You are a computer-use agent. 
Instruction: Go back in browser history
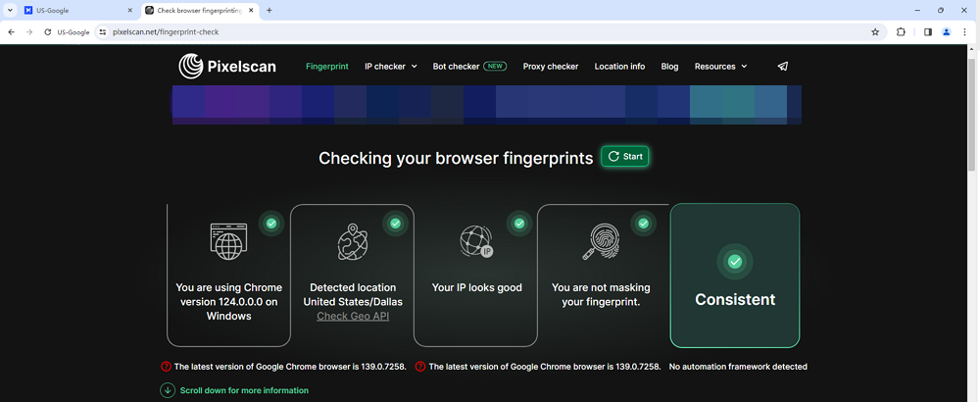11,32
